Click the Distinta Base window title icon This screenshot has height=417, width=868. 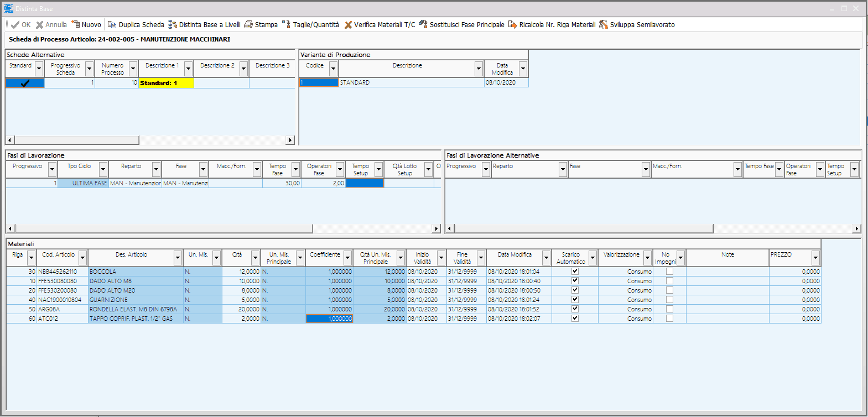(x=8, y=8)
